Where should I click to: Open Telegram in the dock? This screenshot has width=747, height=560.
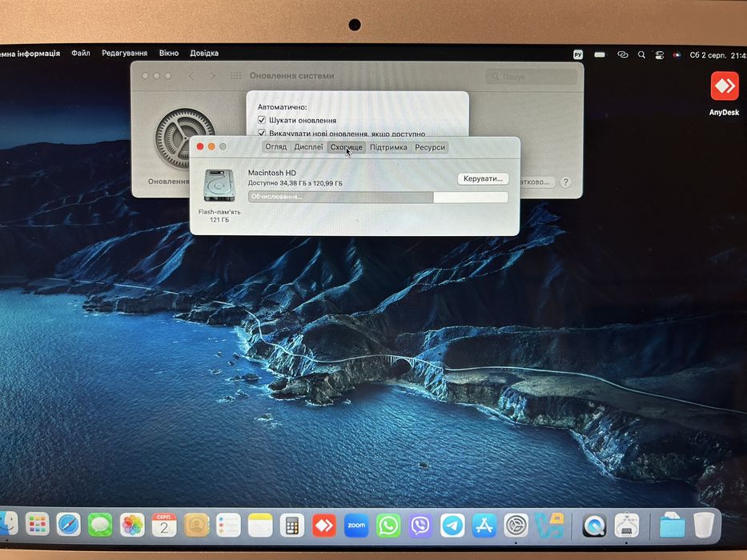(452, 526)
